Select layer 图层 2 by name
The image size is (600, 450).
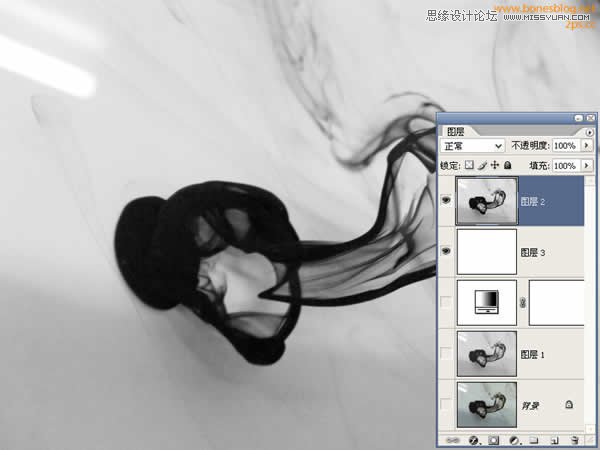point(533,202)
